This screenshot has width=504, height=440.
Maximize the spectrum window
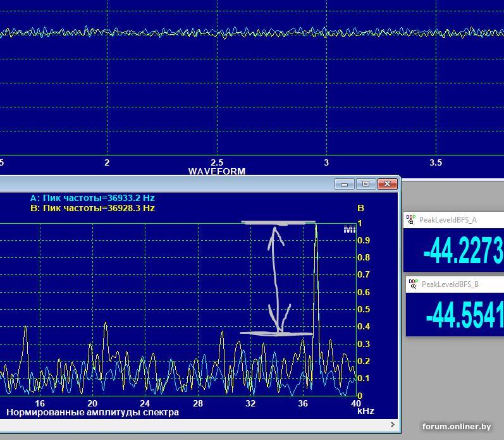click(366, 184)
